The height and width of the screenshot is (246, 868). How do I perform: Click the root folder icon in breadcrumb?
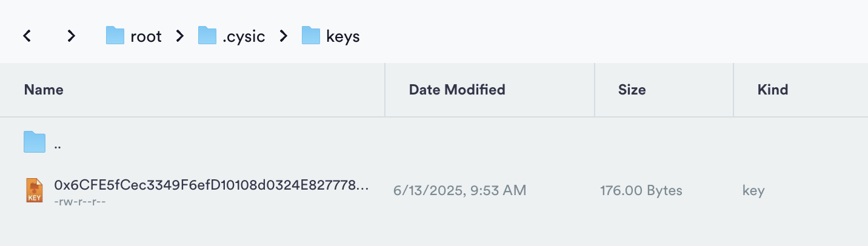115,36
